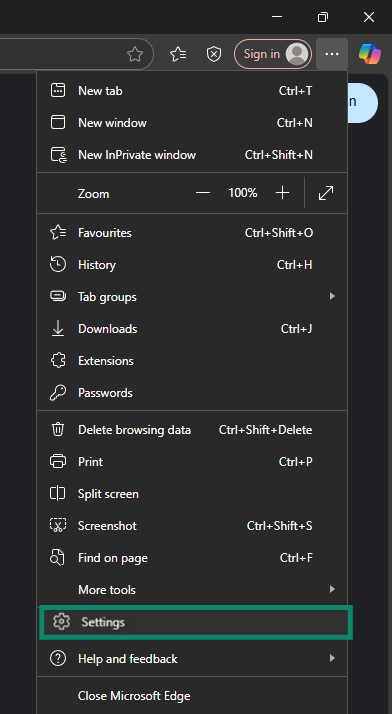The width and height of the screenshot is (392, 714).
Task: Select New tab from the menu
Action: 192,91
